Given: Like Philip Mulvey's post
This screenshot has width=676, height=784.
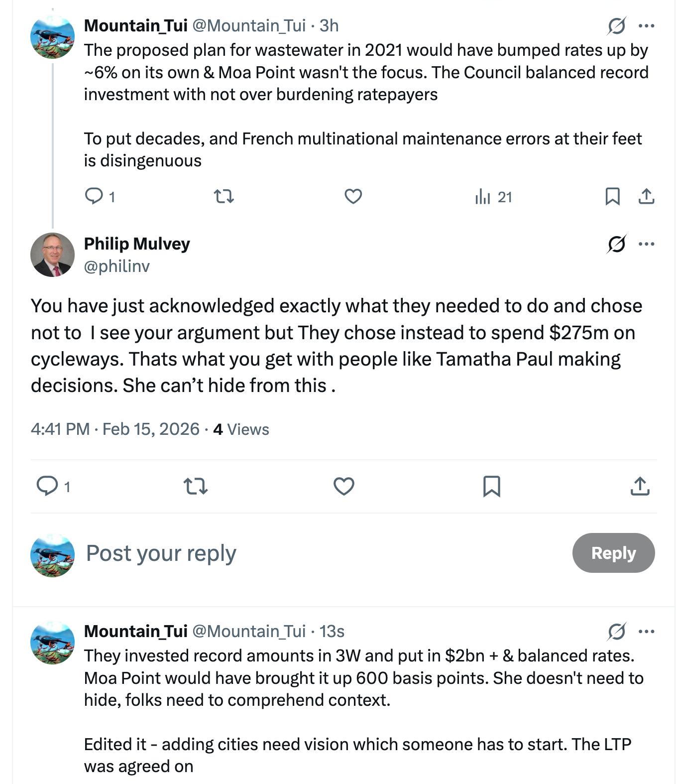Looking at the screenshot, I should point(343,486).
